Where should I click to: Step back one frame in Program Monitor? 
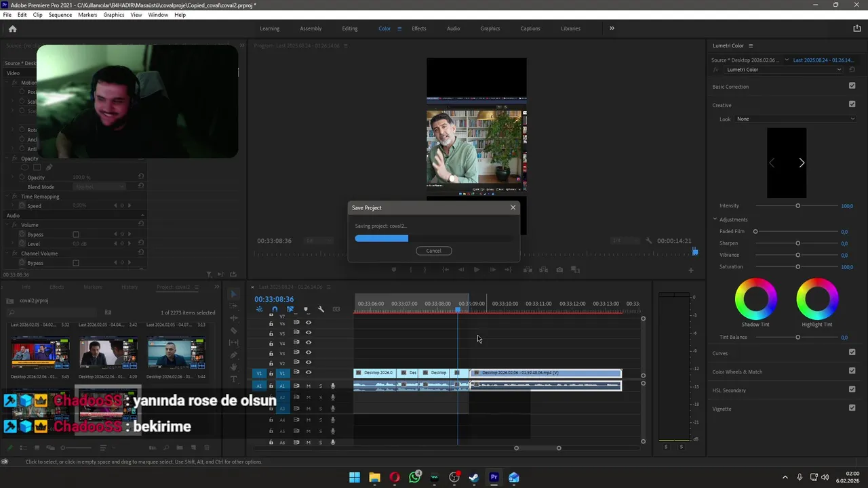[x=460, y=270]
